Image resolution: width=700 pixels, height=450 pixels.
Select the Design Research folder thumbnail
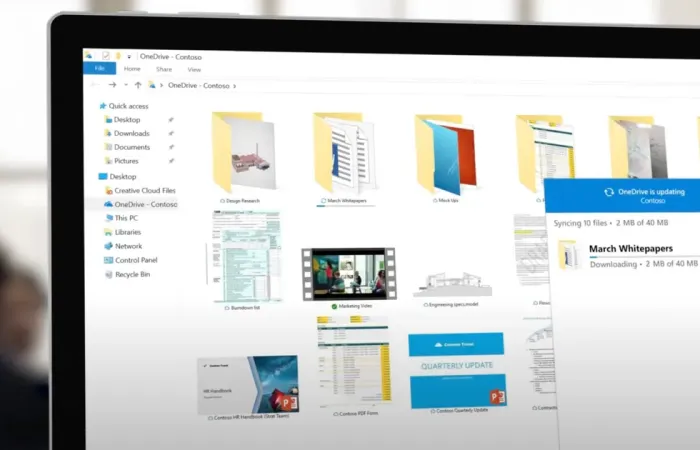click(243, 152)
